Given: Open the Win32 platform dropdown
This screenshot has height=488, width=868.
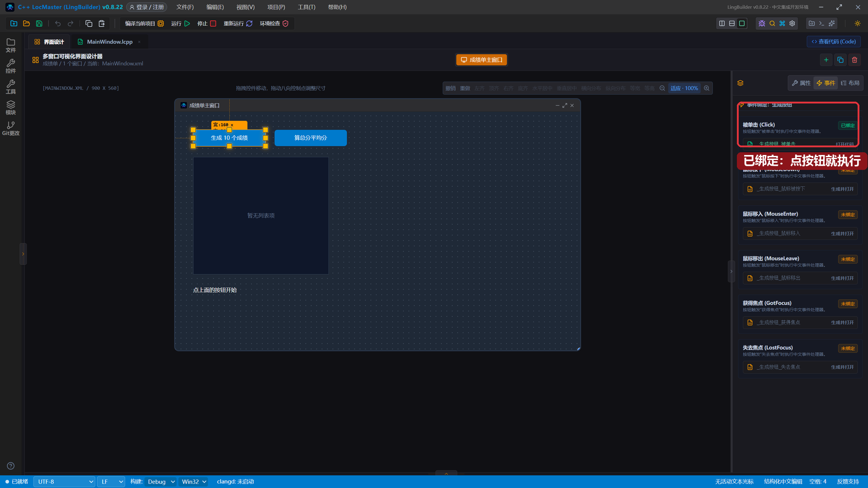Looking at the screenshot, I should pyautogui.click(x=194, y=482).
